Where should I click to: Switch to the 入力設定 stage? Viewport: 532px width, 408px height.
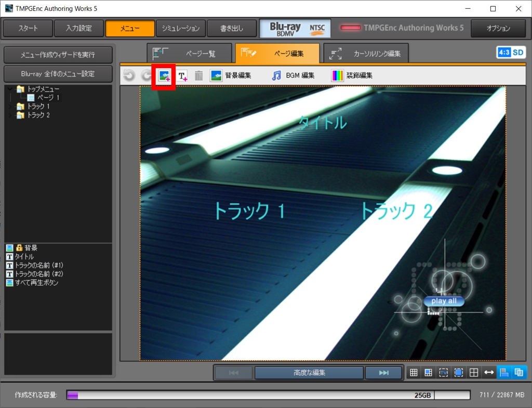(79, 28)
